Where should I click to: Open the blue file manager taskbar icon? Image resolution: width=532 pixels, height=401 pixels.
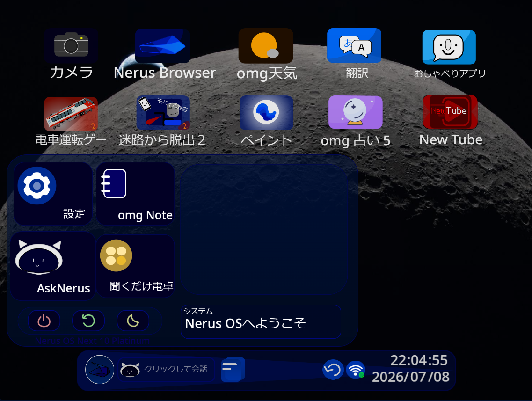click(233, 369)
